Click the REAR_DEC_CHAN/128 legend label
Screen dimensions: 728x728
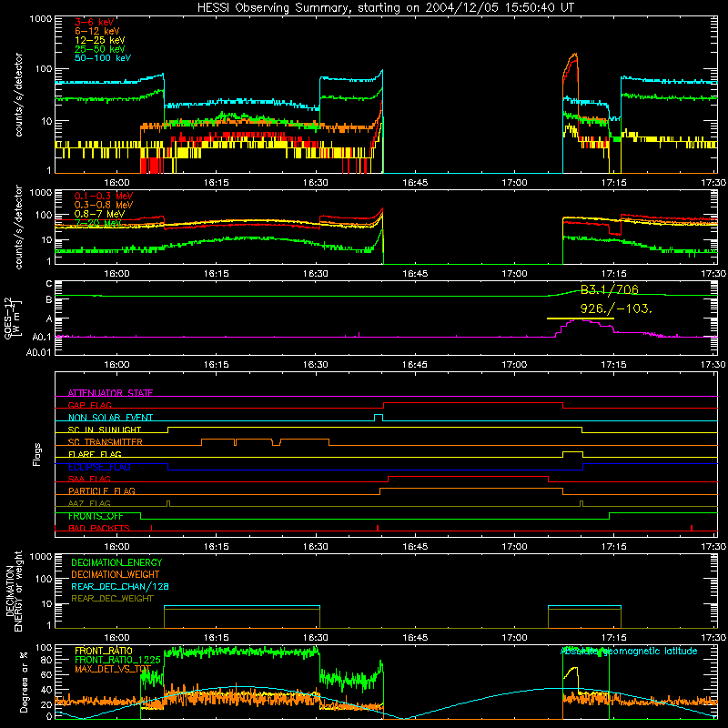pos(120,587)
